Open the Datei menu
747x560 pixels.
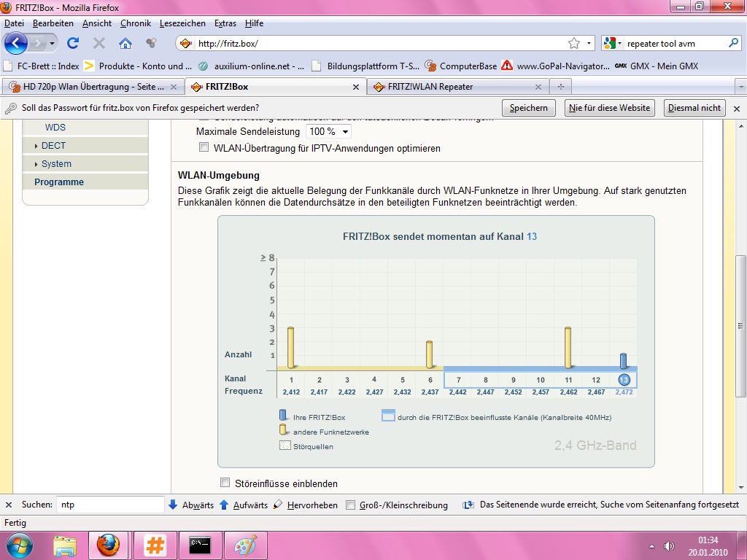(14, 23)
